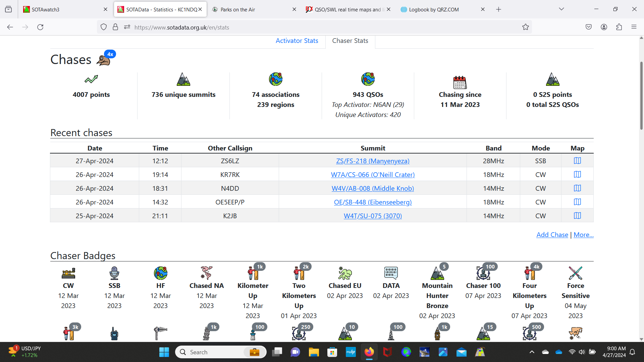Image resolution: width=644 pixels, height=362 pixels.
Task: Open Firefox application menu
Action: tap(634, 27)
